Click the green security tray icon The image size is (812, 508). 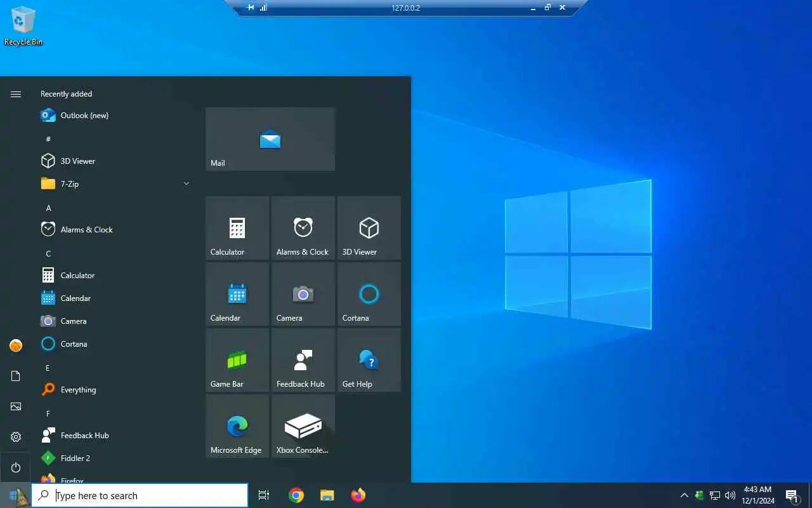point(699,495)
